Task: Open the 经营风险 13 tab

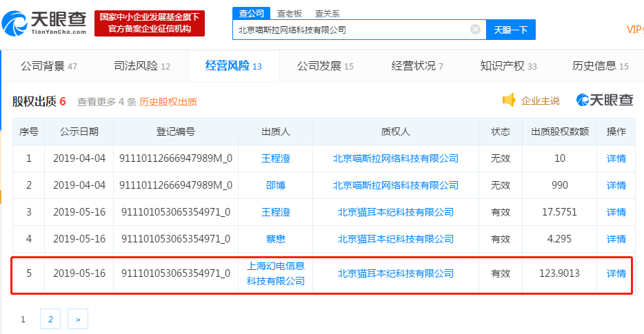Action: 233,65
